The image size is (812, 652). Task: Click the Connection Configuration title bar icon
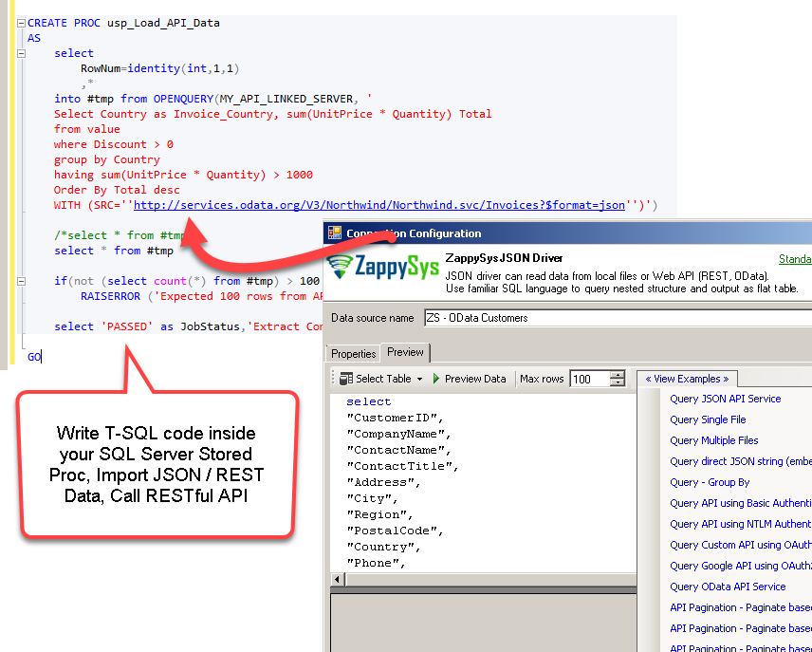(333, 233)
